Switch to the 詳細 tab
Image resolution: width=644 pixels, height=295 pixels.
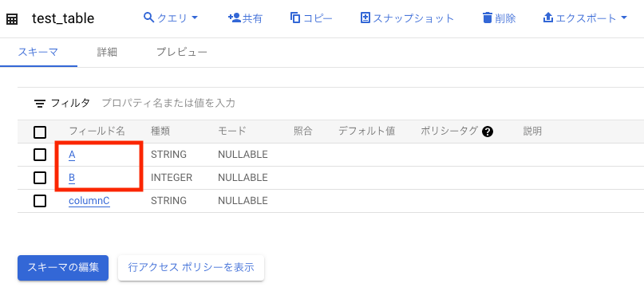(x=107, y=52)
